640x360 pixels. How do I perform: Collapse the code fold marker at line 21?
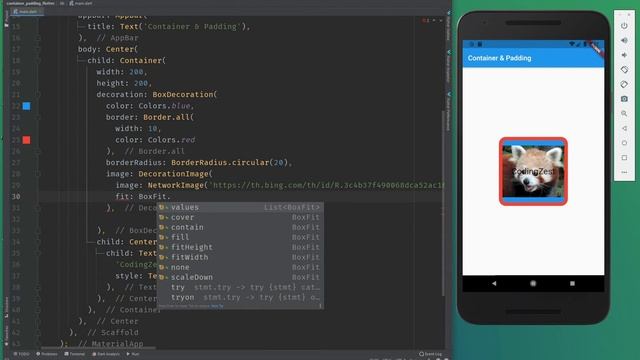pyautogui.click(x=38, y=94)
